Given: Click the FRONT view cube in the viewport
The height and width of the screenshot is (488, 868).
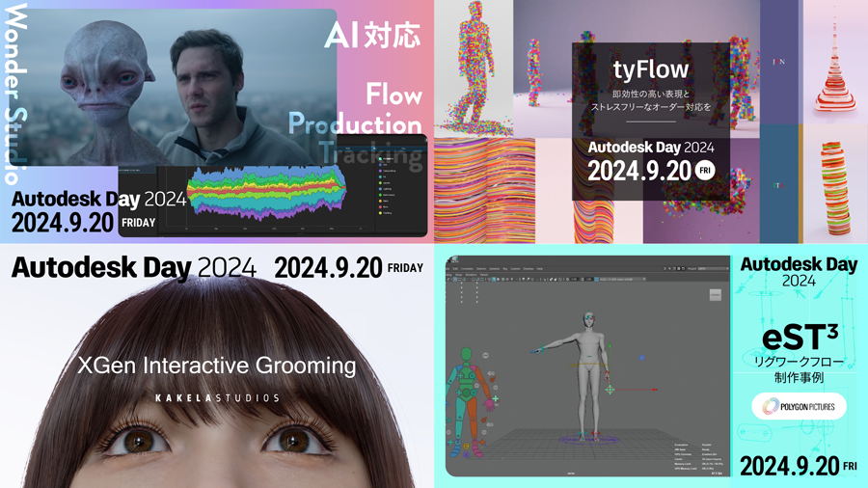Looking at the screenshot, I should pyautogui.click(x=716, y=295).
